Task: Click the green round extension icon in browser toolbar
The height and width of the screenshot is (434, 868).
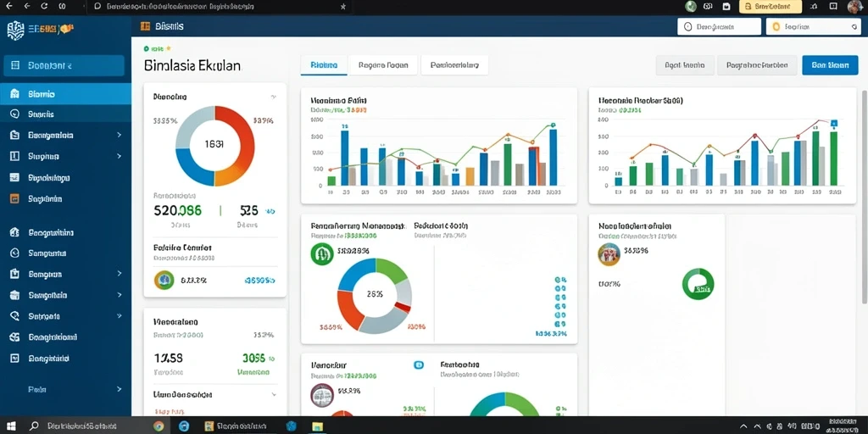Action: tap(690, 6)
